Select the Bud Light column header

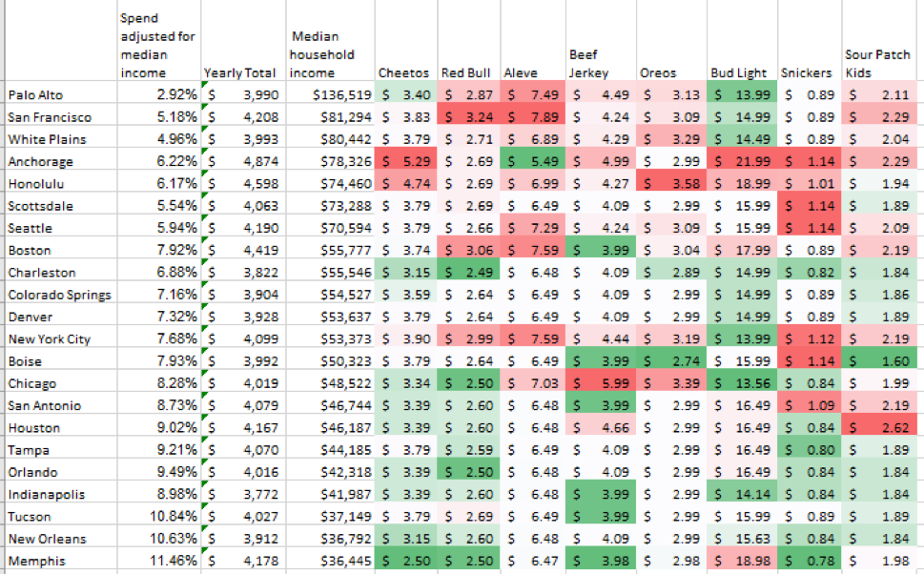click(743, 41)
